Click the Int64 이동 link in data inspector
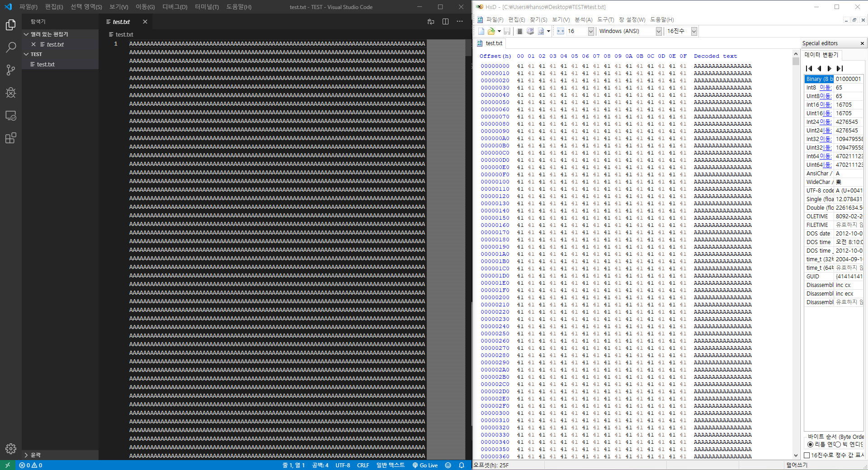 coord(826,156)
